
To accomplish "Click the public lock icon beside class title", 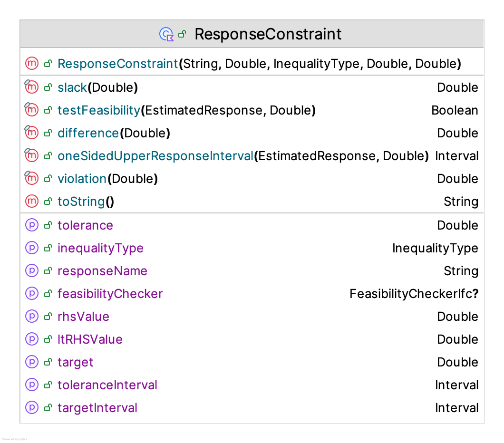I will (x=182, y=34).
